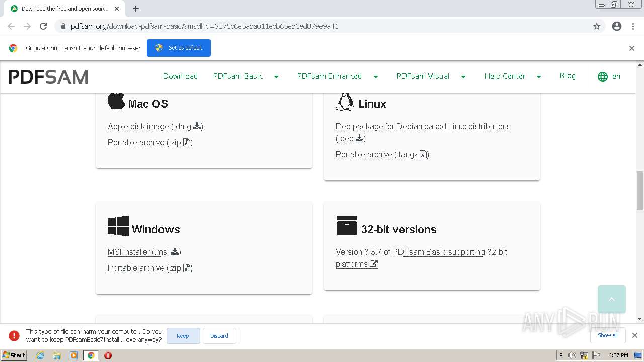The image size is (644, 362).
Task: Open Internet Explorer from the taskbar
Action: click(x=40, y=355)
